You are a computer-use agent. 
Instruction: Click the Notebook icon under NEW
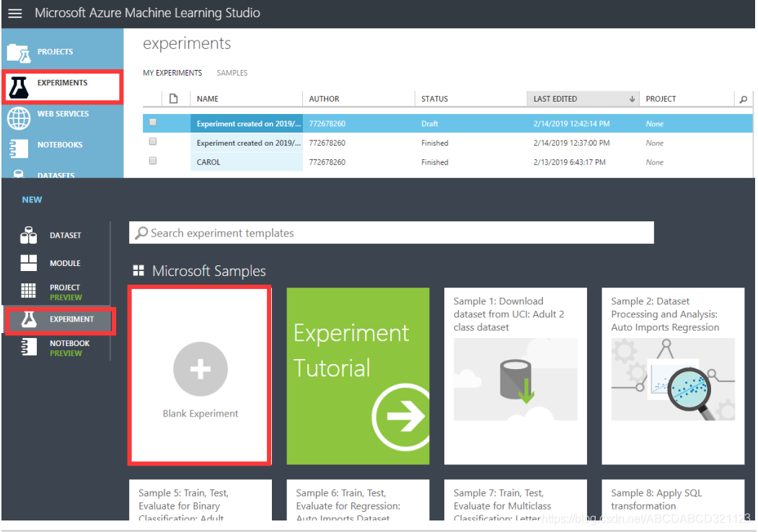(29, 347)
